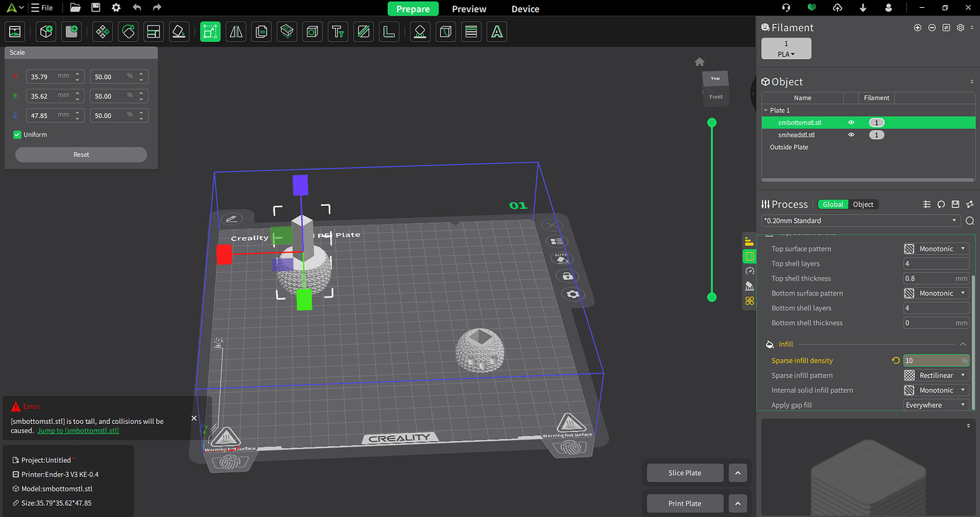
Task: Open the Arrange / layout tool
Action: point(153,31)
